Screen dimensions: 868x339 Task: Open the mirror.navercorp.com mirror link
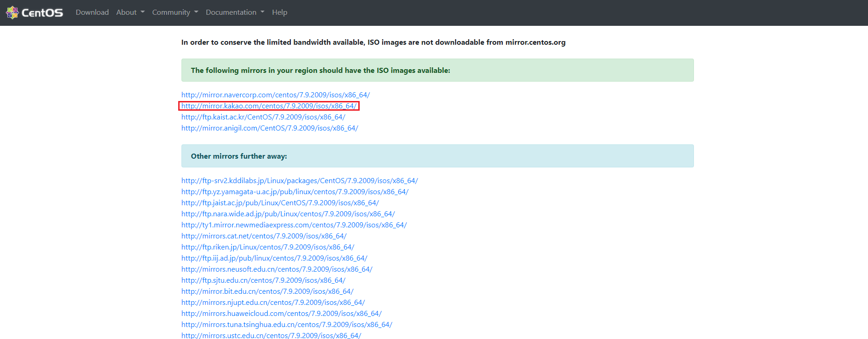(x=276, y=95)
